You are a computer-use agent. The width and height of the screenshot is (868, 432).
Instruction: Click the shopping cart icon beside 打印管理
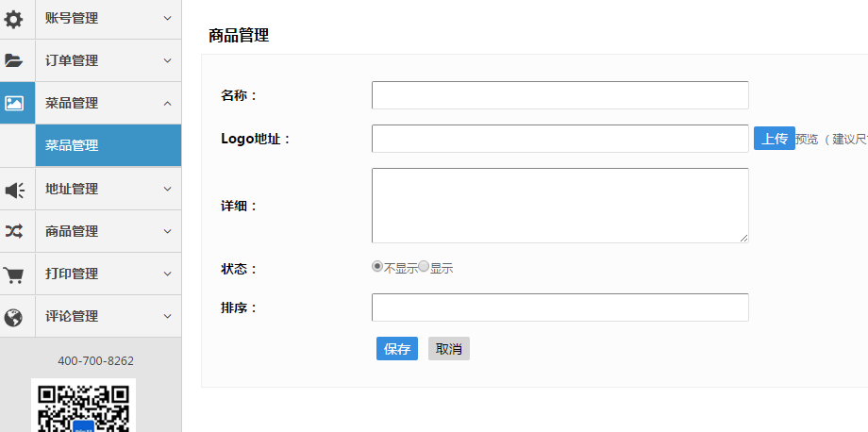pyautogui.click(x=13, y=274)
